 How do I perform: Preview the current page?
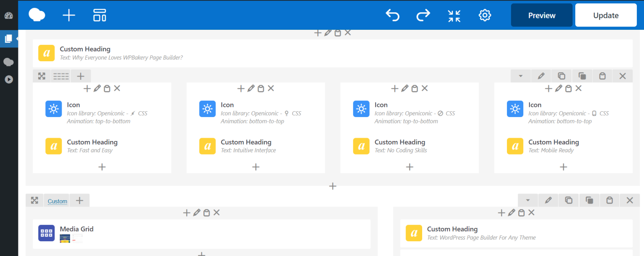[541, 15]
